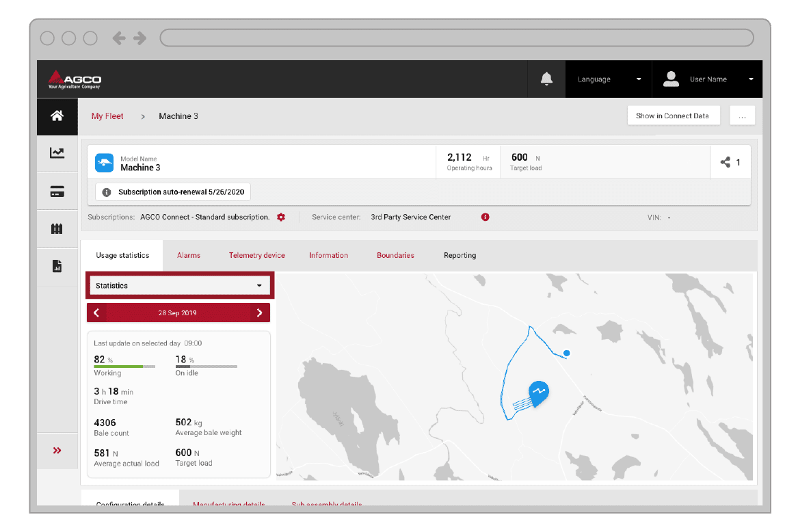Image resolution: width=798 pixels, height=532 pixels.
Task: Click the Model Name Machine 3 title
Action: (140, 168)
